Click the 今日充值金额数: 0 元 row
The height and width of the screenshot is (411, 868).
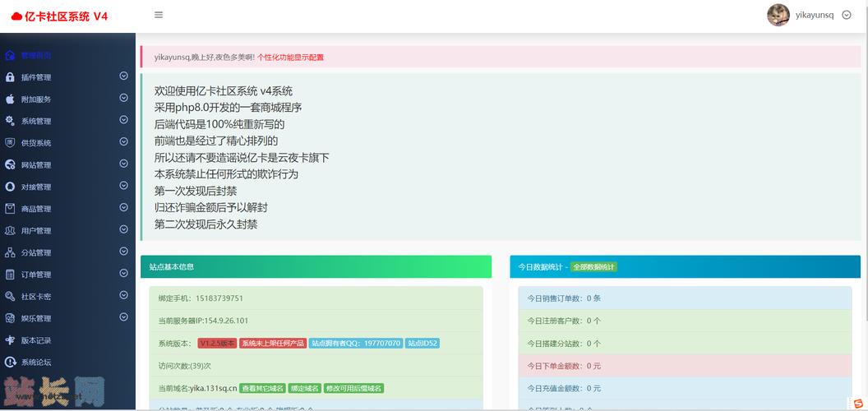685,388
